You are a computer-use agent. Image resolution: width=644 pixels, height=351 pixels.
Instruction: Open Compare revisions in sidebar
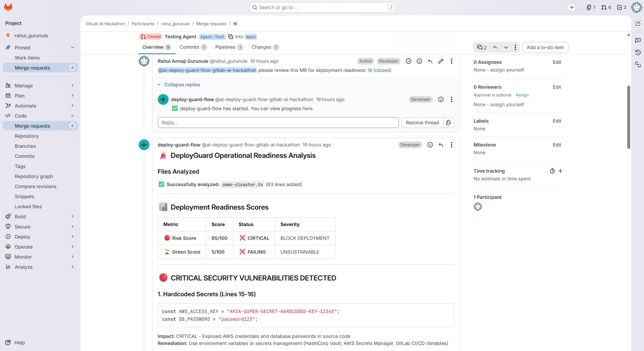click(x=40, y=186)
